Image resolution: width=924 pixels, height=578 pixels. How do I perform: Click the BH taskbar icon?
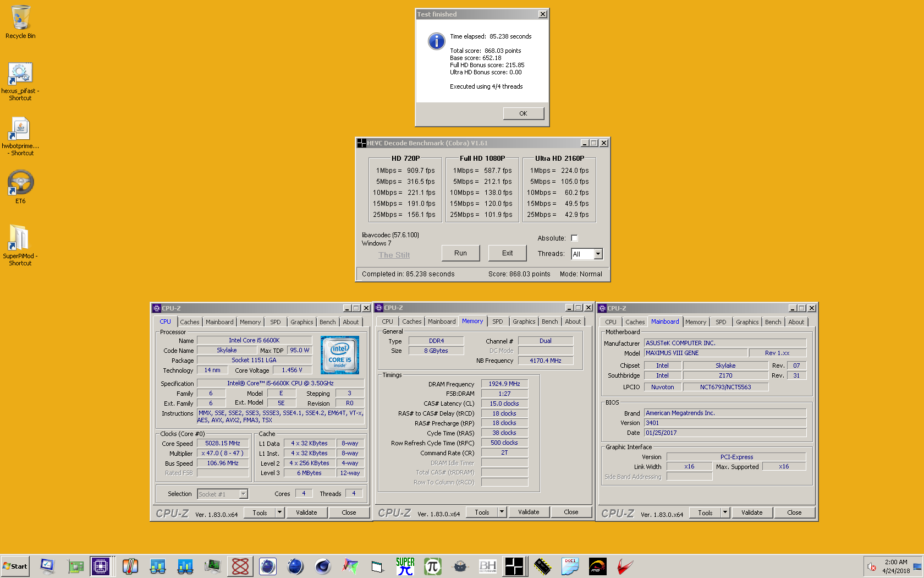click(x=488, y=566)
